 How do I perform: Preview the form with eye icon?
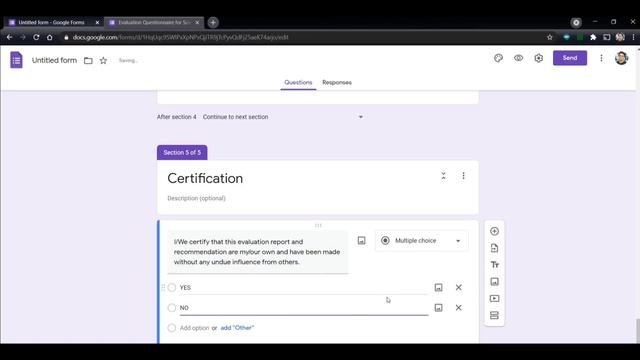coord(518,58)
